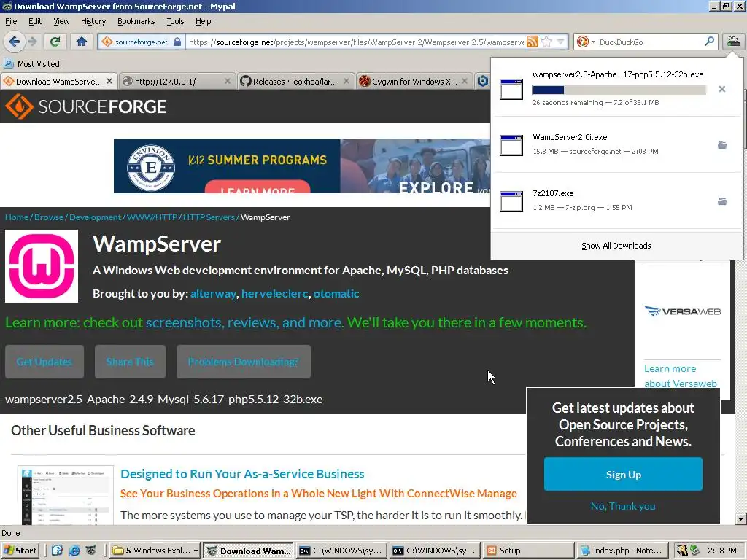Expand the 5 Windows Explorer taskbar group
This screenshot has width=747, height=560.
tap(155, 551)
